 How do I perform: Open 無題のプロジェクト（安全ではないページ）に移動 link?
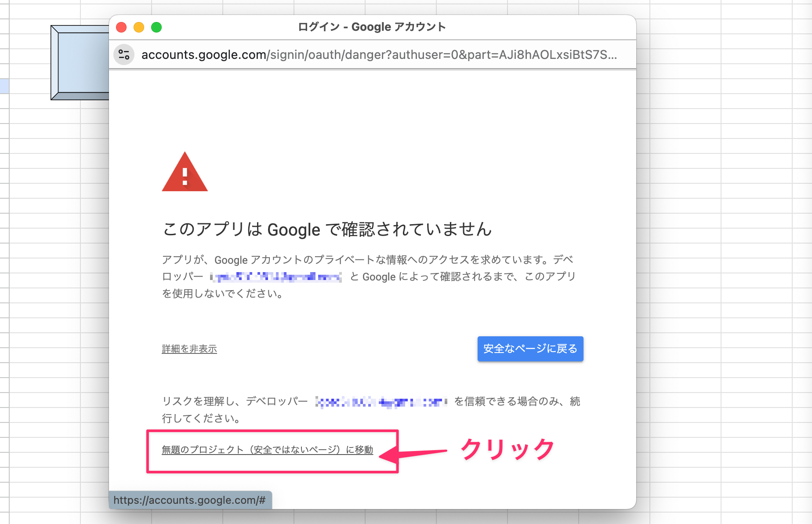[x=267, y=450]
